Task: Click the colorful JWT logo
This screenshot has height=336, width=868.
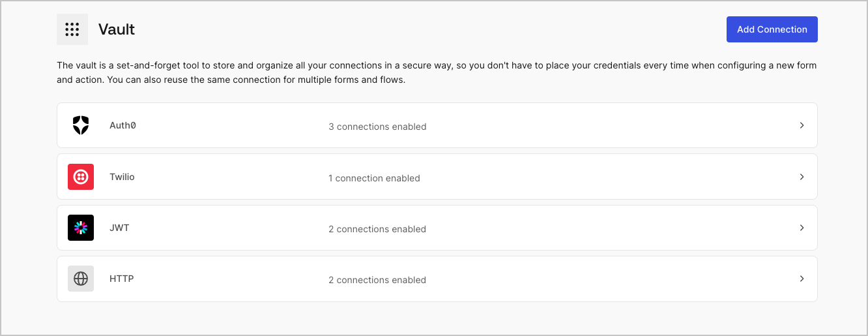Action: click(x=81, y=228)
